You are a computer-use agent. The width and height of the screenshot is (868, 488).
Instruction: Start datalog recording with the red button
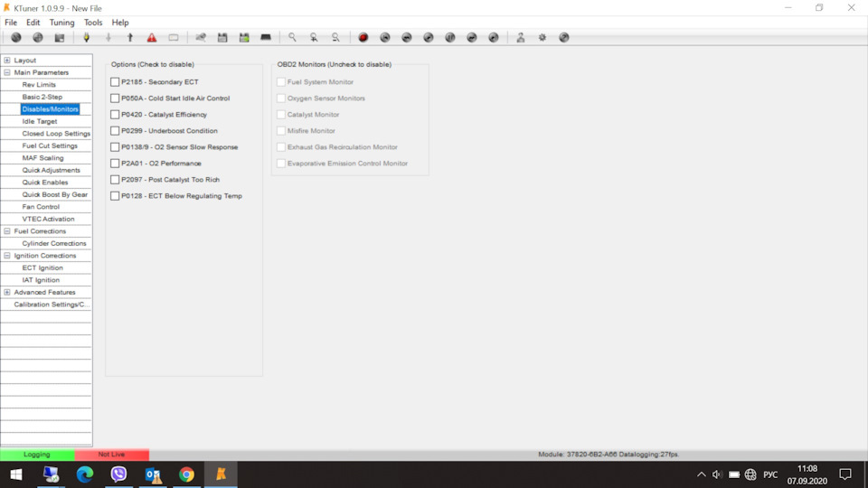(363, 38)
